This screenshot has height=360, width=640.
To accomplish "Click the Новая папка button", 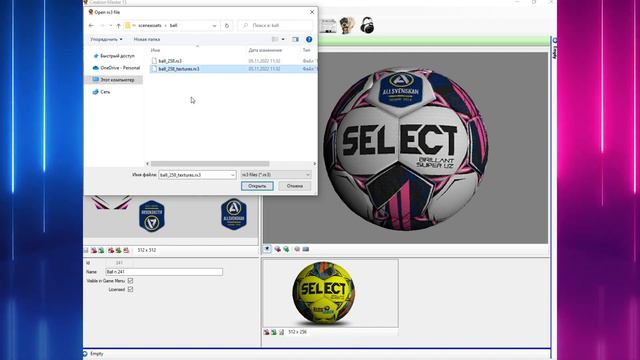I will click(147, 39).
